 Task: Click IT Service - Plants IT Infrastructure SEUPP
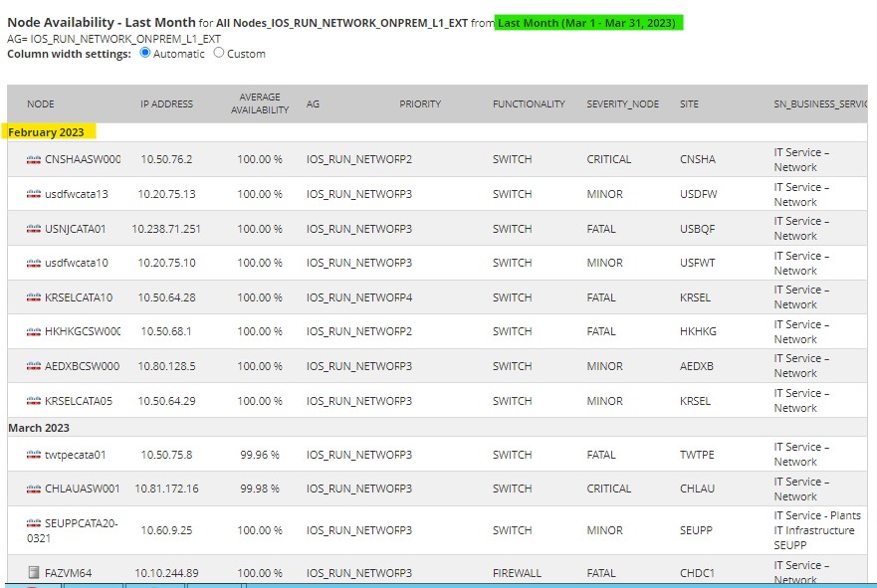tap(817, 530)
